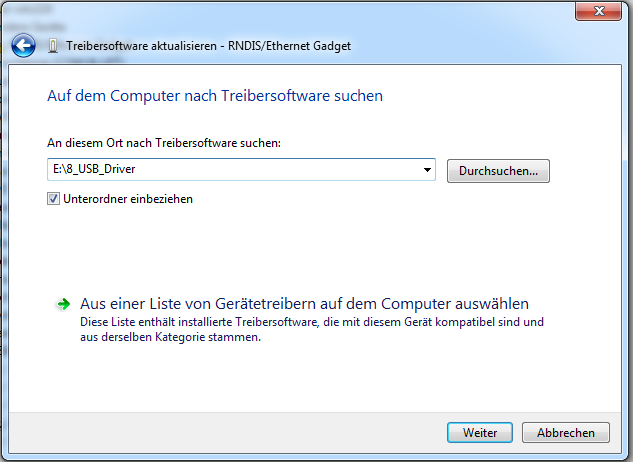Screen dimensions: 633x462
Task: Click into the E:\8_USB_Driver path field
Action: coord(230,170)
